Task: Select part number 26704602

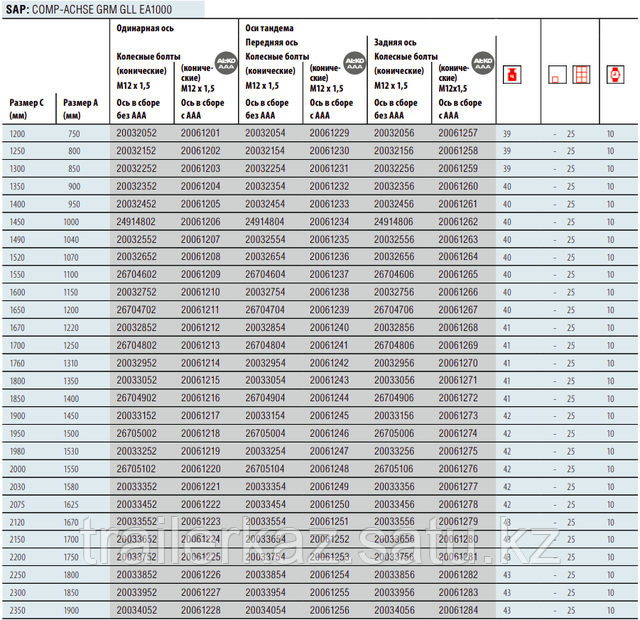Action: tap(136, 274)
